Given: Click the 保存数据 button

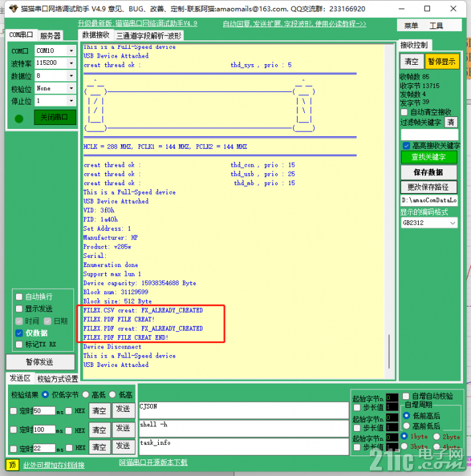Looking at the screenshot, I should click(x=429, y=172).
